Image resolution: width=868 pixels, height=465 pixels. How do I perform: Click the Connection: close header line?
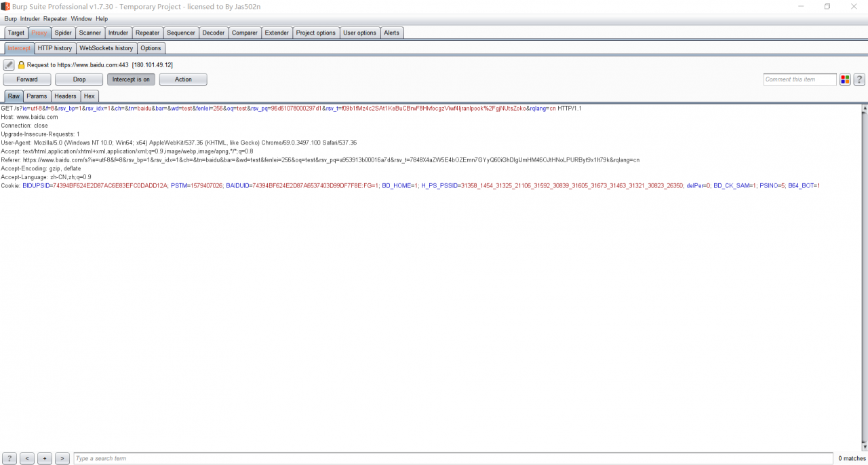coord(24,126)
